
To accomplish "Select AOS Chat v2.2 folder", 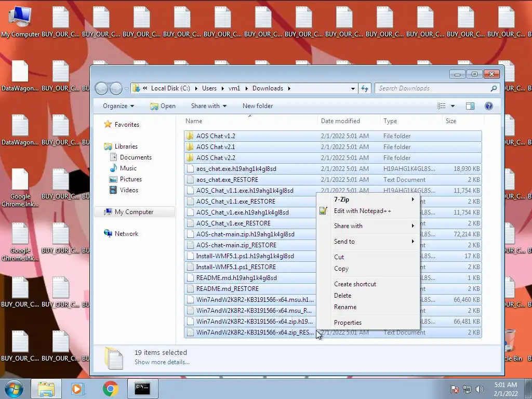I will pos(333,158).
